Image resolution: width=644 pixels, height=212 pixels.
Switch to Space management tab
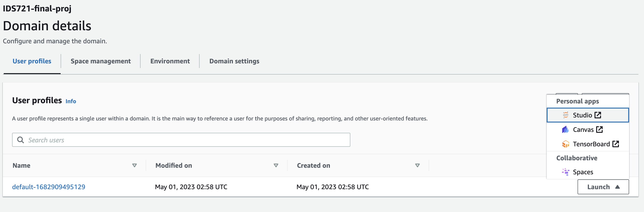pyautogui.click(x=101, y=61)
